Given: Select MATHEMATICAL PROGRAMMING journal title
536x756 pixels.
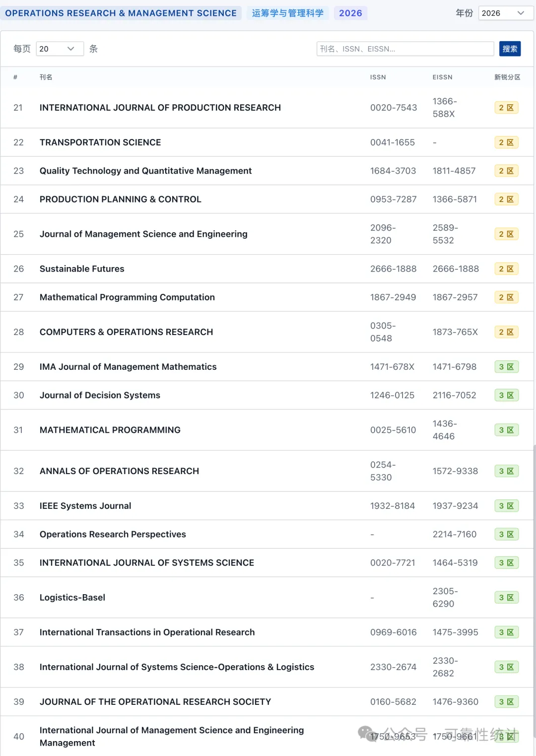Looking at the screenshot, I should (110, 430).
